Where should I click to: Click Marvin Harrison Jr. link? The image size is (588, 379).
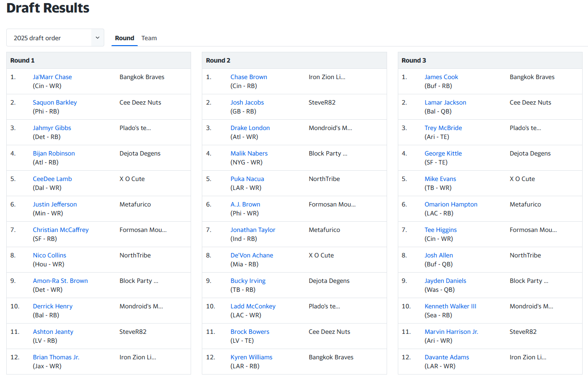tap(452, 332)
